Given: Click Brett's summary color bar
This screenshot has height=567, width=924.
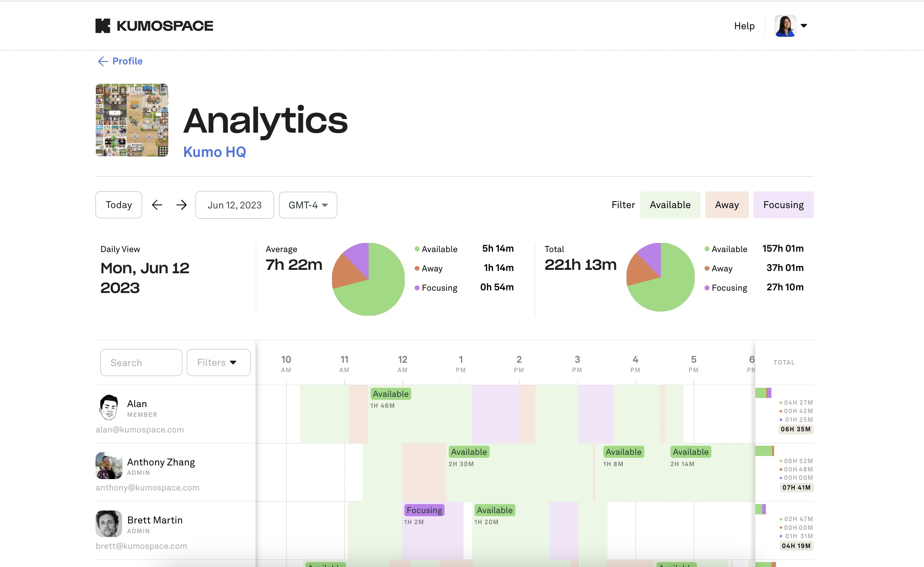Looking at the screenshot, I should coord(761,509).
